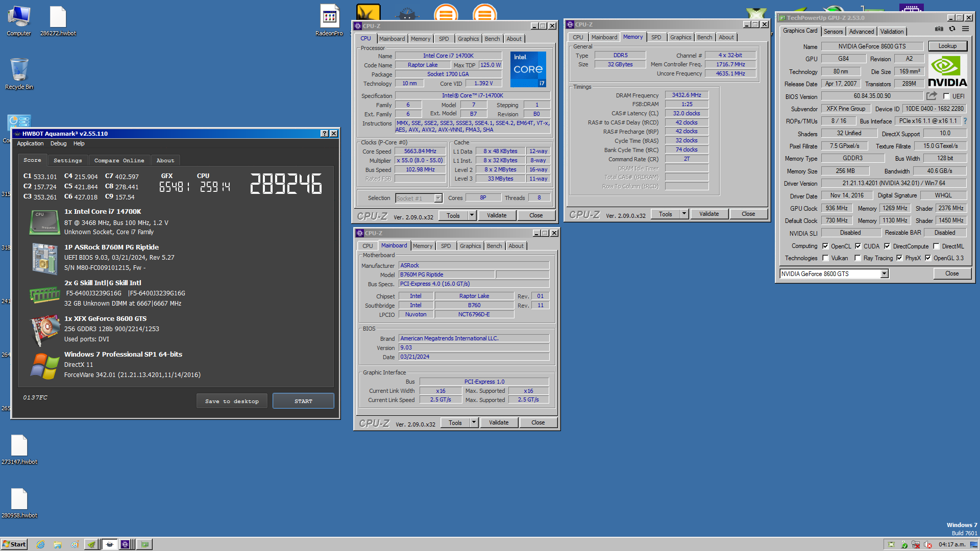Toggle the OpenGL 3.3 checkbox
This screenshot has width=980, height=551.
tap(928, 258)
